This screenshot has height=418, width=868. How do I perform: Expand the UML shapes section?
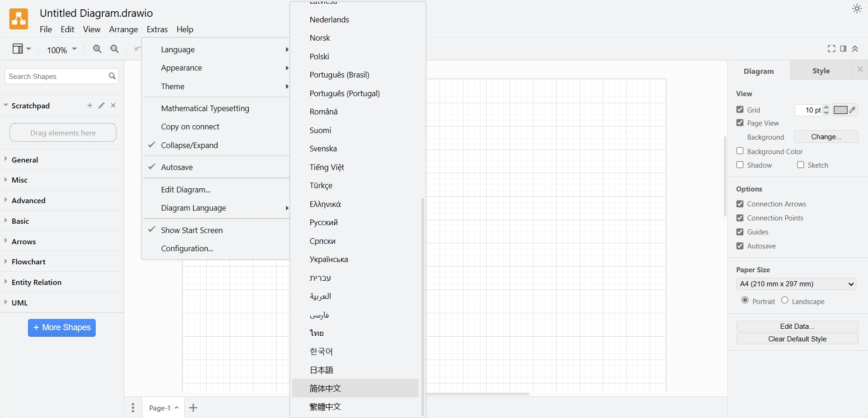coord(62,303)
